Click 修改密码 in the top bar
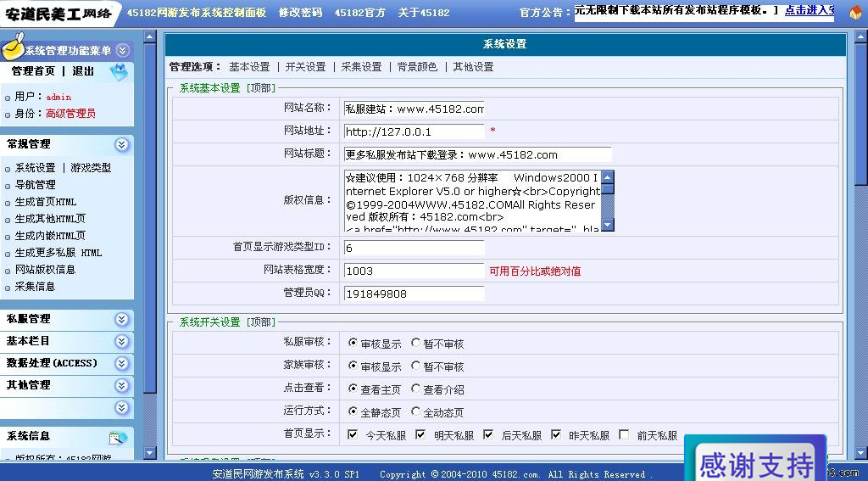This screenshot has width=868, height=481. pyautogui.click(x=301, y=12)
